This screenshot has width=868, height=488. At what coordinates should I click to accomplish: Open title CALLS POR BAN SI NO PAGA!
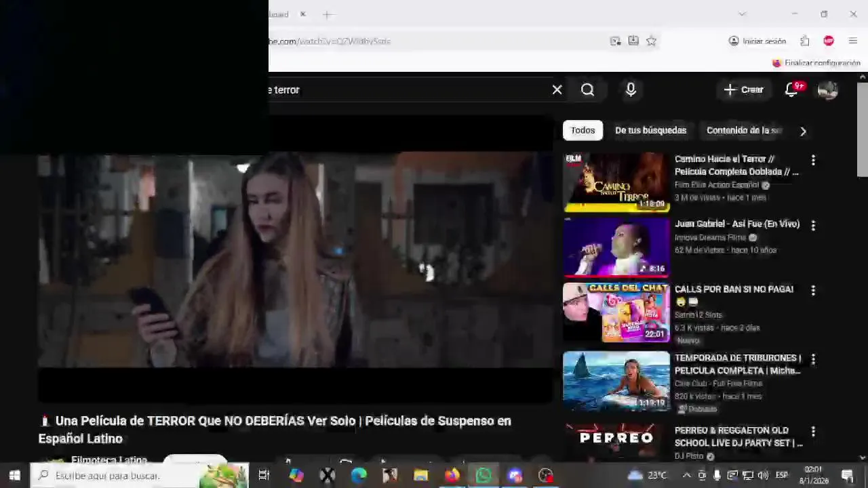[734, 289]
